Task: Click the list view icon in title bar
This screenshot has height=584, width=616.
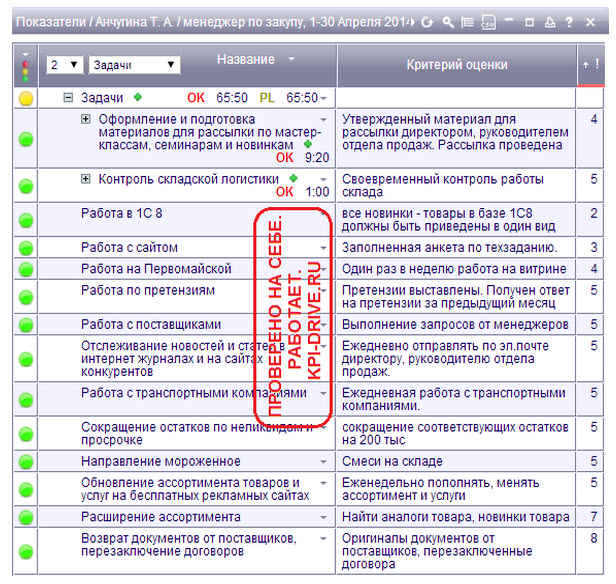Action: click(x=467, y=22)
